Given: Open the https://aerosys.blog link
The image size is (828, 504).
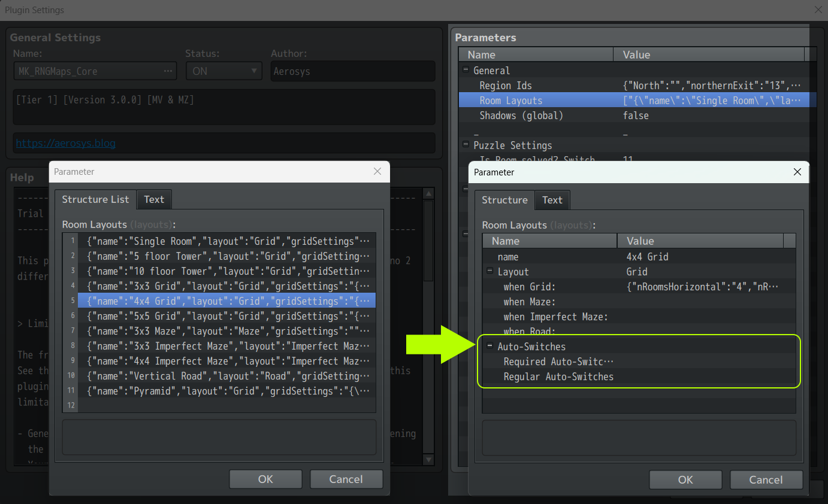Looking at the screenshot, I should [x=65, y=143].
